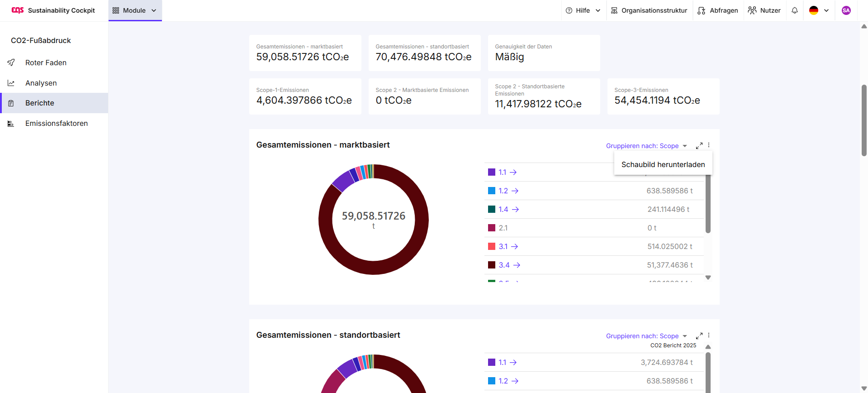
Task: Open three-dot menu of standortbasiert chart
Action: 709,335
